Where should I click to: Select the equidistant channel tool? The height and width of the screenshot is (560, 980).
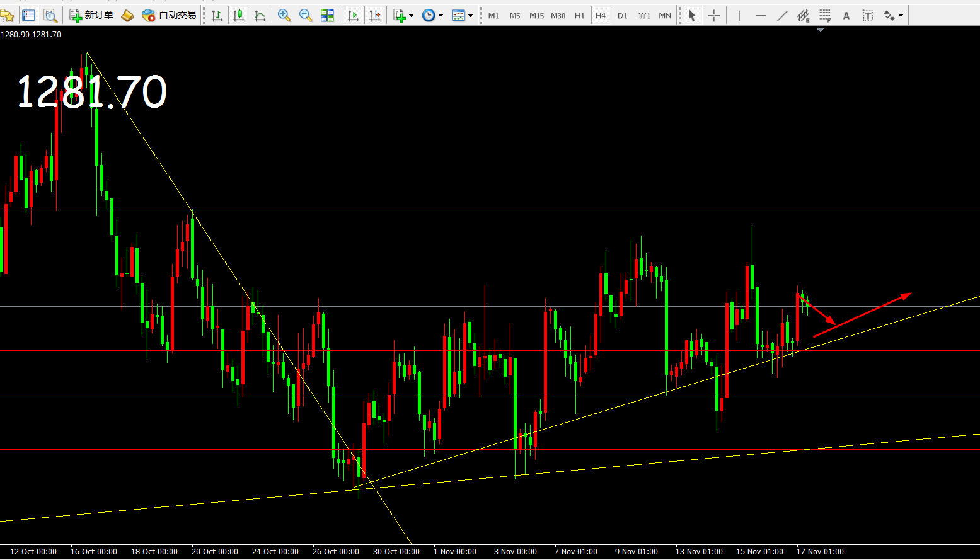pos(803,16)
